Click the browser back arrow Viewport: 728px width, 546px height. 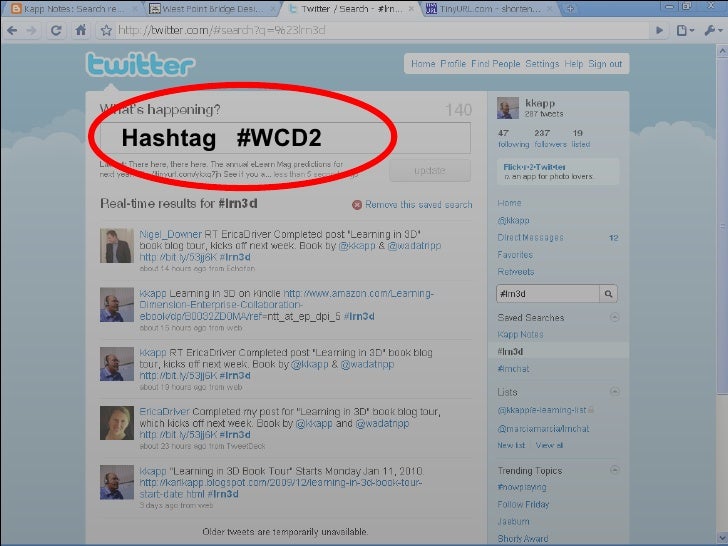tap(12, 31)
